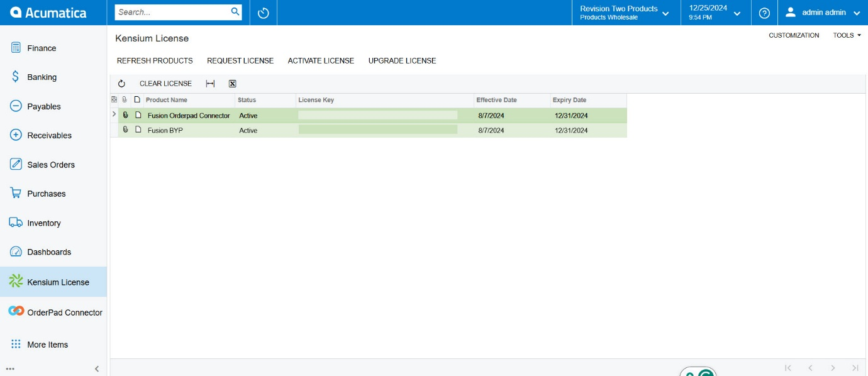Screen dimensions: 868x376
Task: Fit grid columns to width
Action: tap(210, 84)
